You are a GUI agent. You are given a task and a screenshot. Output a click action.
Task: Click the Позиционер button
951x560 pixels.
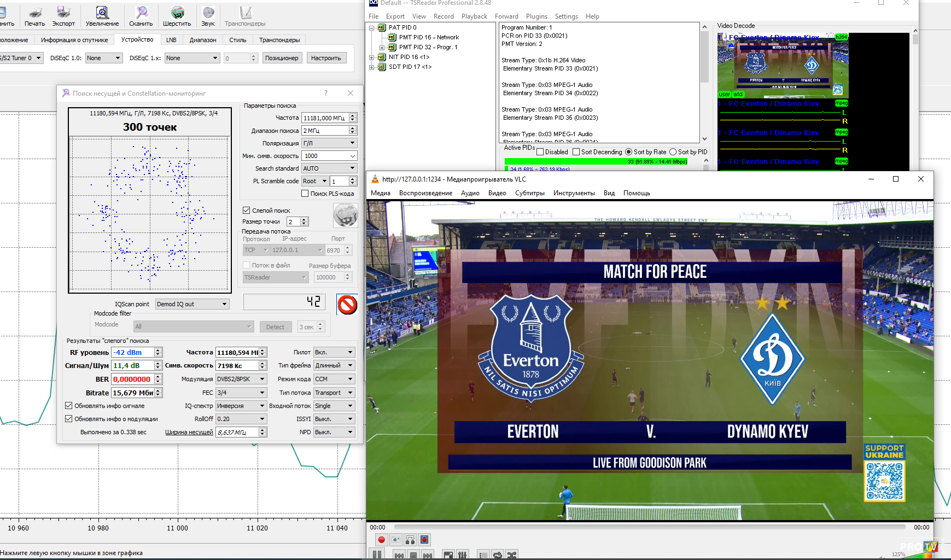coord(282,58)
